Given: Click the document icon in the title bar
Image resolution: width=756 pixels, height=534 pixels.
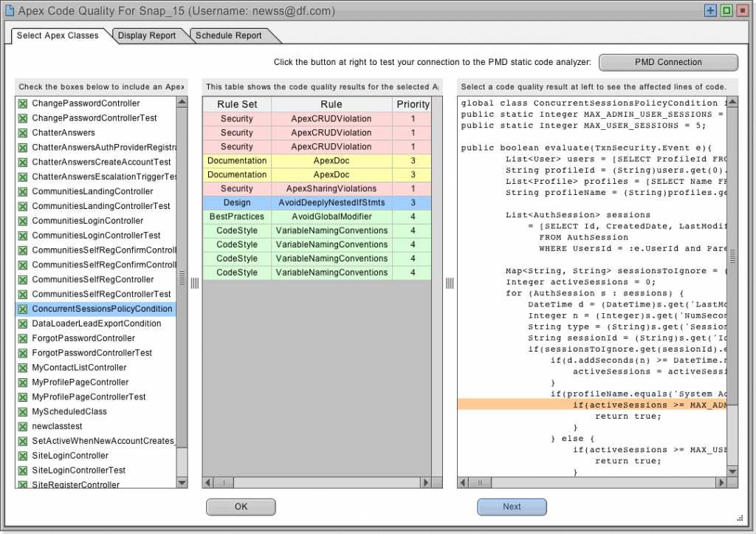Looking at the screenshot, I should pos(10,11).
